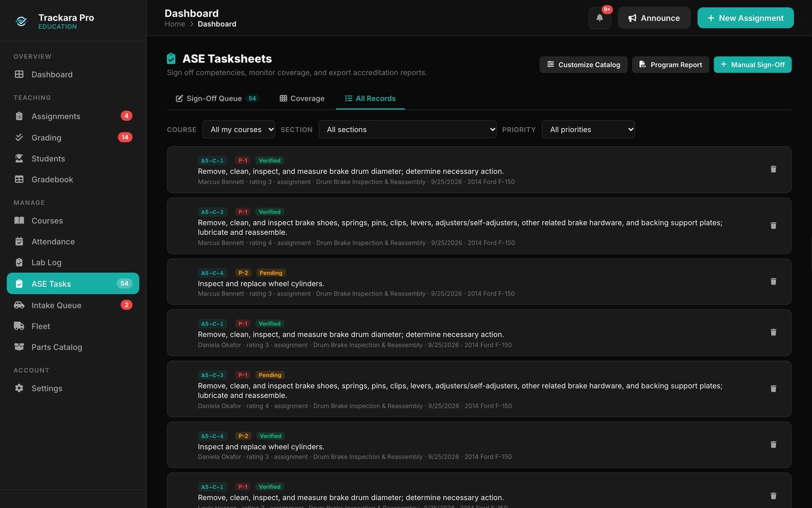The height and width of the screenshot is (508, 812).
Task: Click the Settings gear icon
Action: [x=19, y=388]
